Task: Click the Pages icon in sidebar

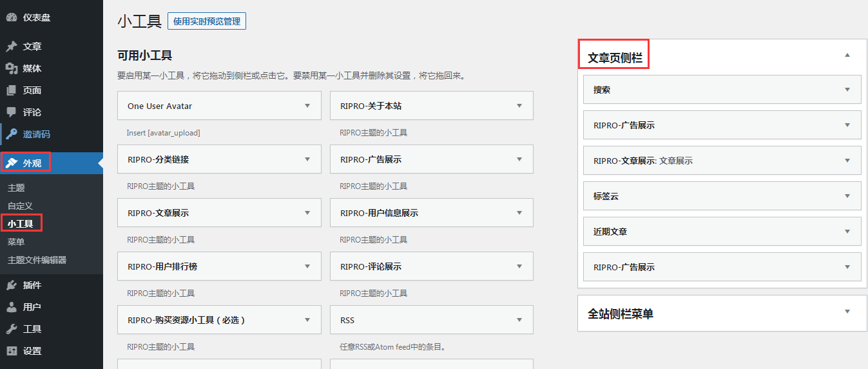Action: (12, 90)
